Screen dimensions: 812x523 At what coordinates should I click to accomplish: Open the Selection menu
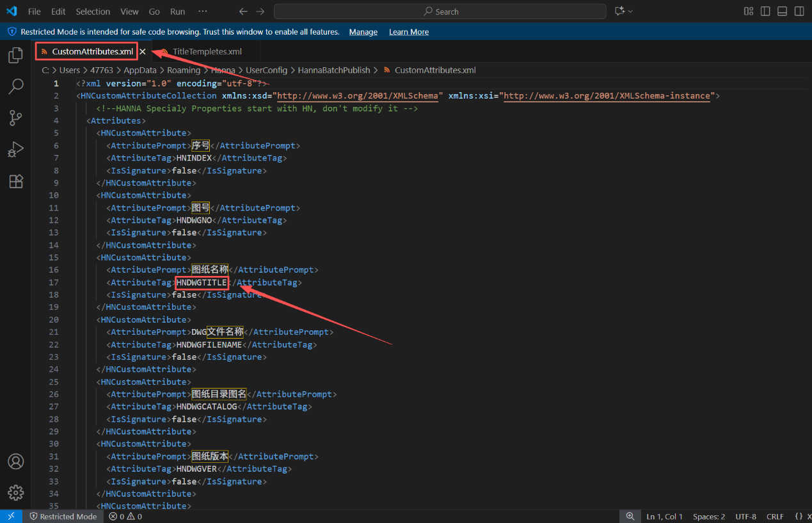click(93, 12)
